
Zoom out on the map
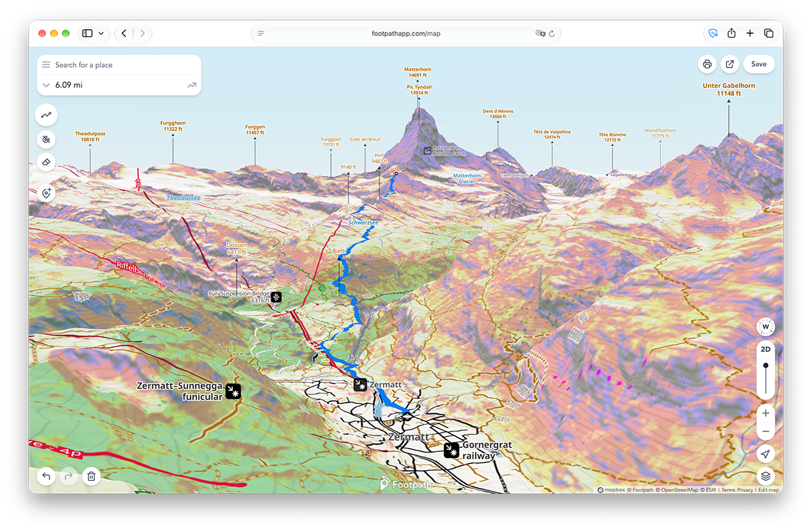coord(766,431)
